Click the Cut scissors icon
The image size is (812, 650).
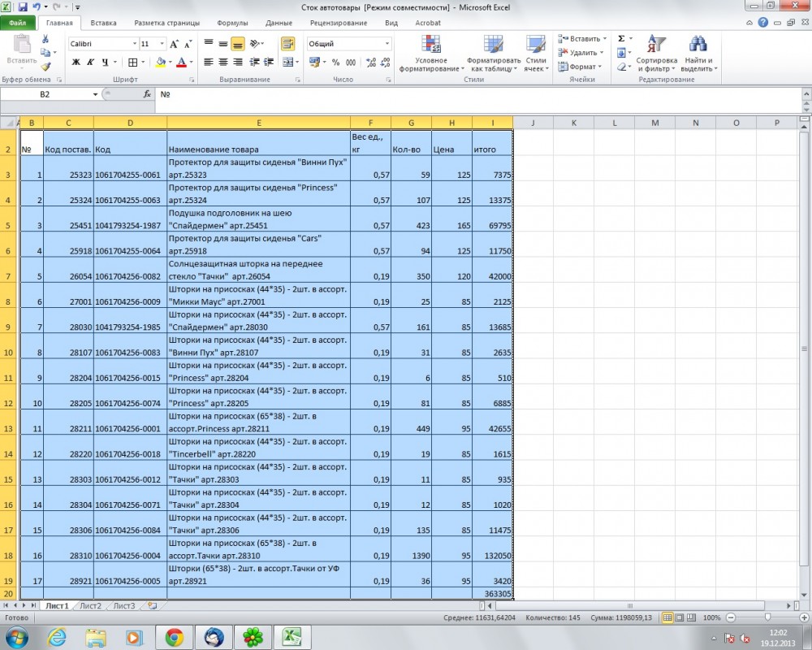45,39
